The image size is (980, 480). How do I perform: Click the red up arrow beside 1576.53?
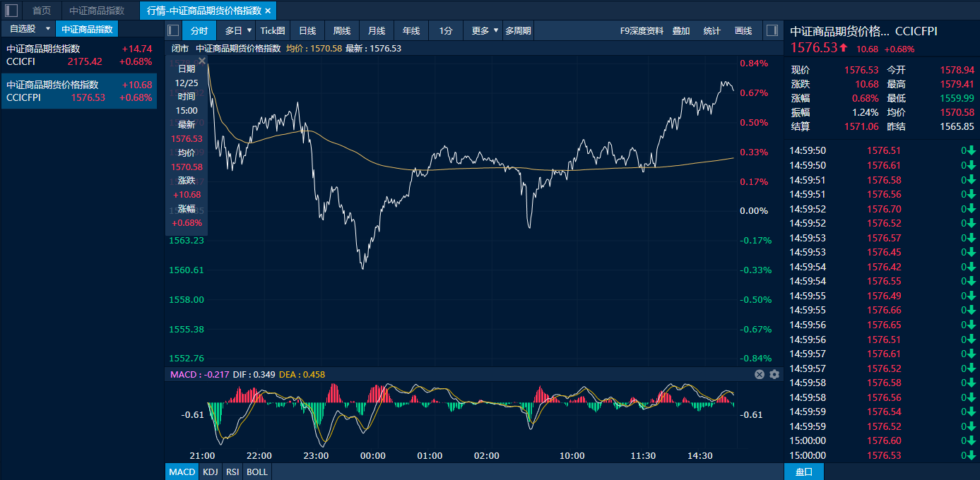[x=844, y=48]
